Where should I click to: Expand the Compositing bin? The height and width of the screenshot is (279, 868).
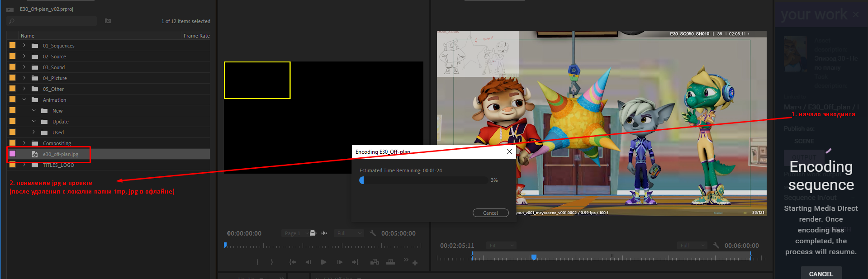tap(24, 143)
